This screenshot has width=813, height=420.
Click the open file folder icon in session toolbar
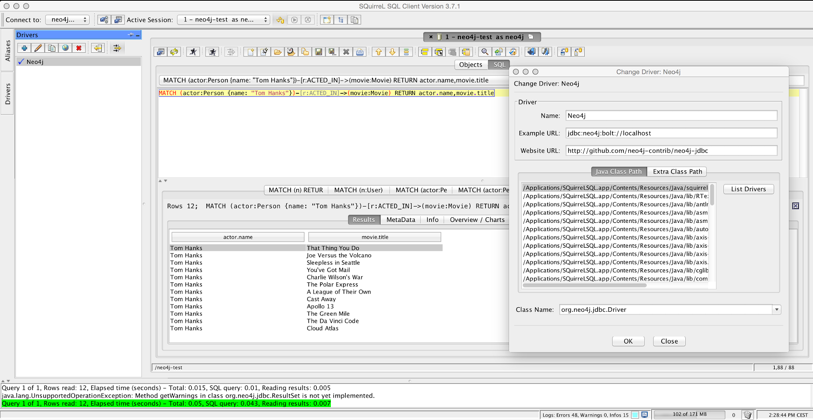pyautogui.click(x=277, y=52)
